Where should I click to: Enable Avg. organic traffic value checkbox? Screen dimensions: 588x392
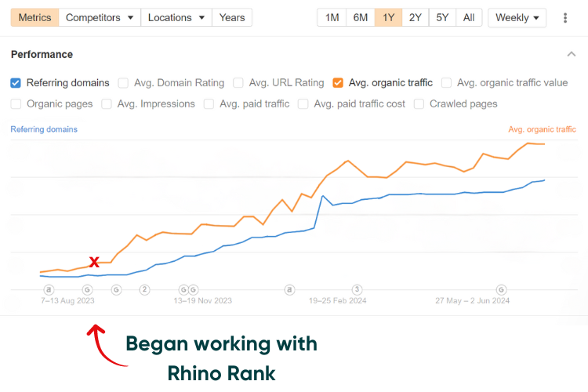[x=446, y=83]
